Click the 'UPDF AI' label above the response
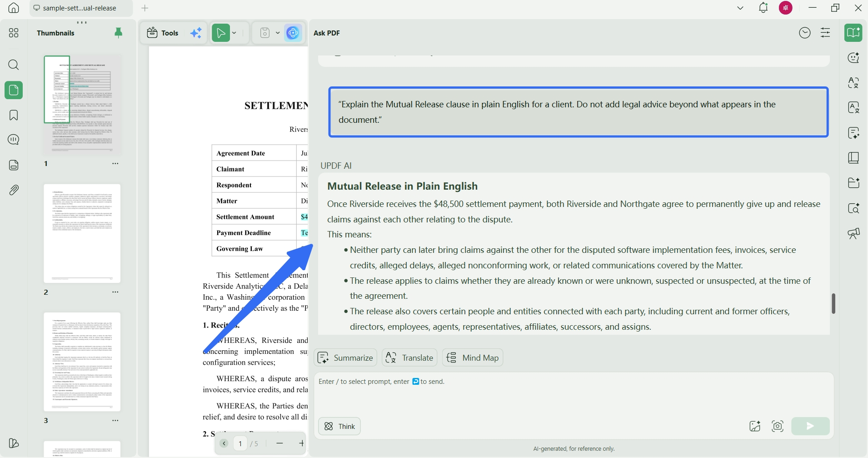 [x=336, y=166]
